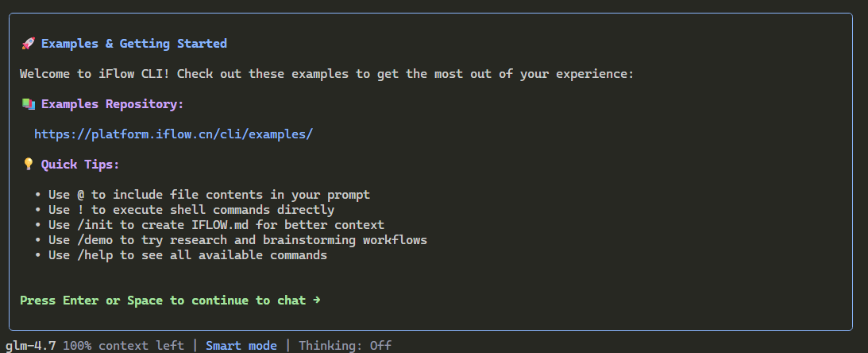868x353 pixels.
Task: Click the rocket emoji icon
Action: point(29,44)
